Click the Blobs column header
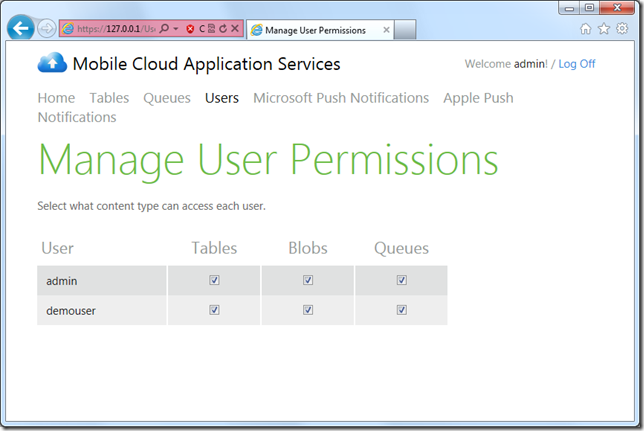The image size is (644, 431). point(308,248)
